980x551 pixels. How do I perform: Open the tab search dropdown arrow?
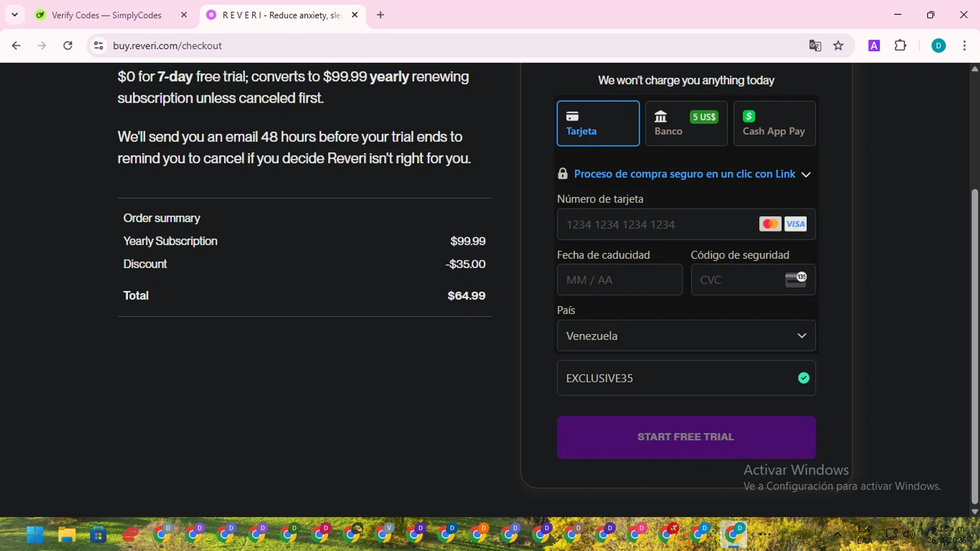tap(14, 15)
